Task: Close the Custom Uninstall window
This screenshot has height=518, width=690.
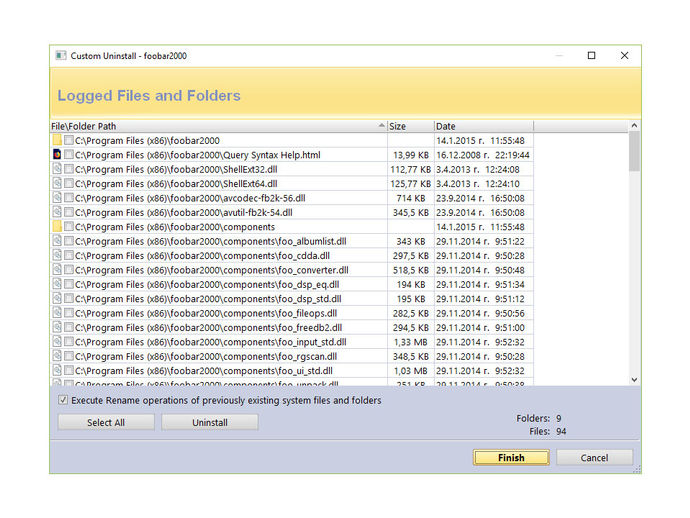Action: point(624,55)
